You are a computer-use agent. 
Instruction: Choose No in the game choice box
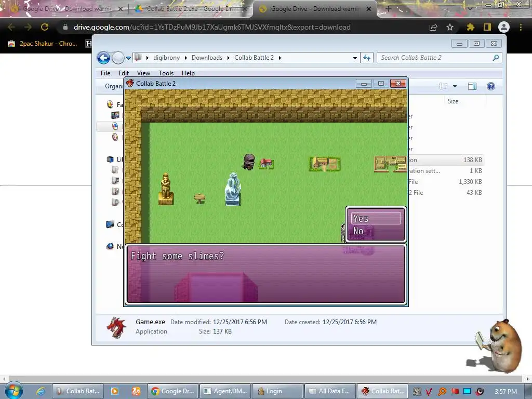[x=376, y=231]
